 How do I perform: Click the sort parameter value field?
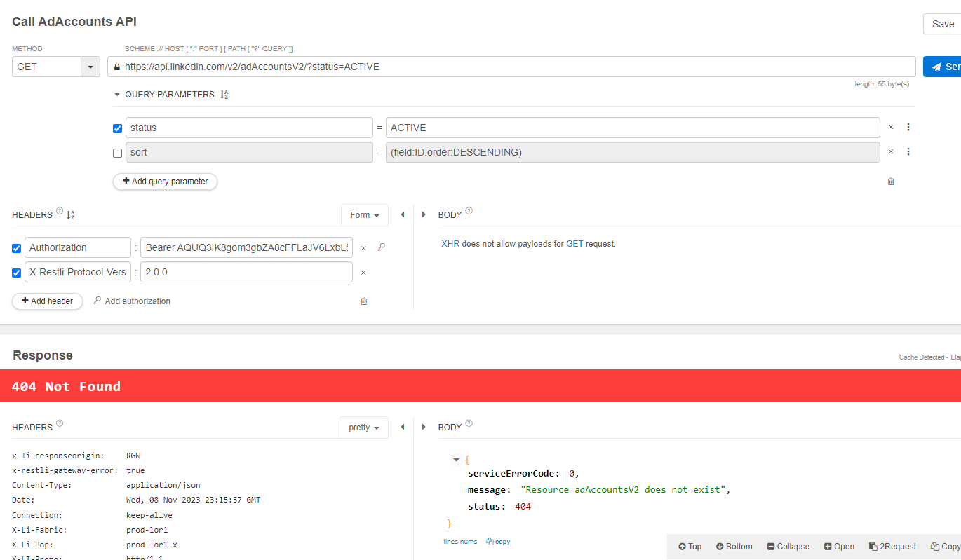633,152
